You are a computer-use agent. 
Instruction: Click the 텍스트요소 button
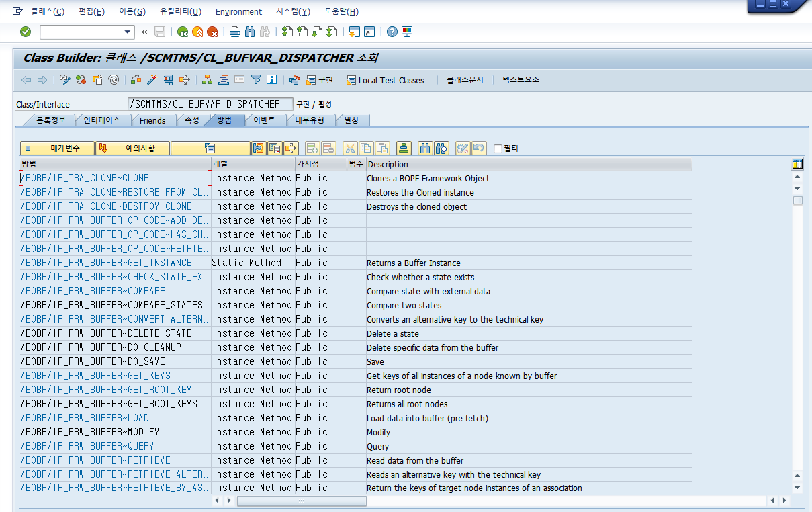tap(521, 79)
